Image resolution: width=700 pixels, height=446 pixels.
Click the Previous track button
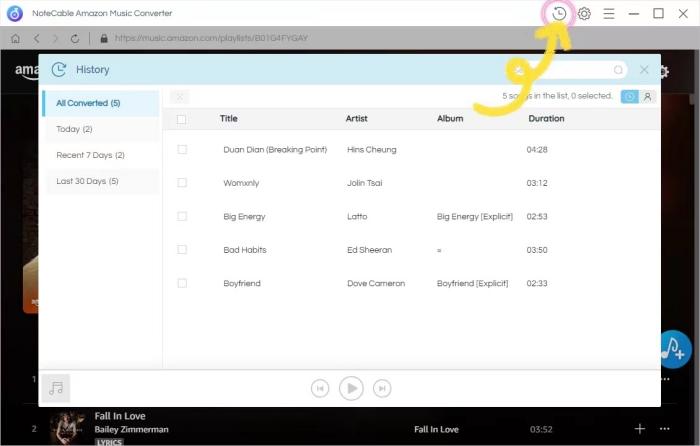coord(320,388)
